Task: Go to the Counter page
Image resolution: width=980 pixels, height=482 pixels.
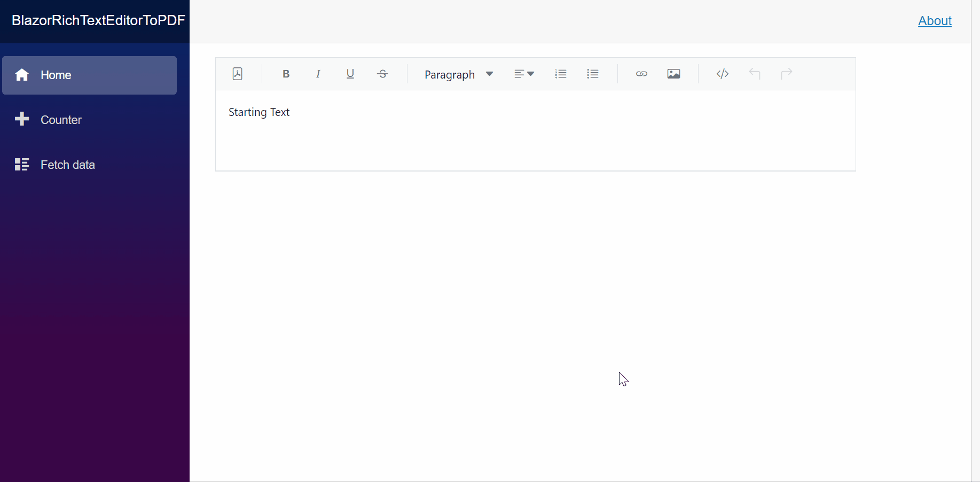Action: (x=61, y=120)
